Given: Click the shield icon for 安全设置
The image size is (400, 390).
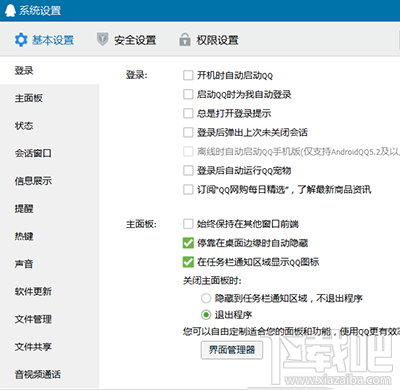Looking at the screenshot, I should [102, 39].
